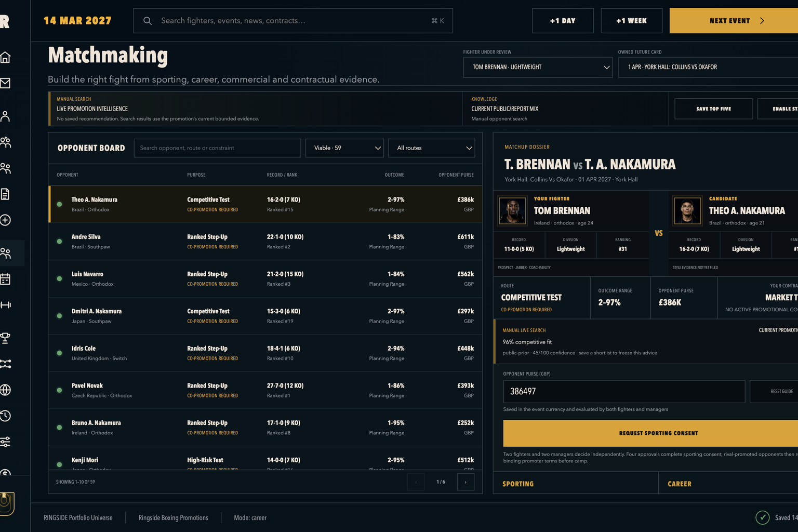Select the Kenji Mori opponent row

click(265, 458)
